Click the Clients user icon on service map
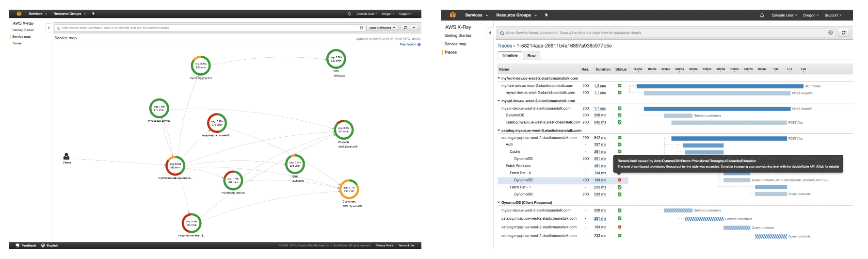The image size is (868, 259). click(x=66, y=156)
